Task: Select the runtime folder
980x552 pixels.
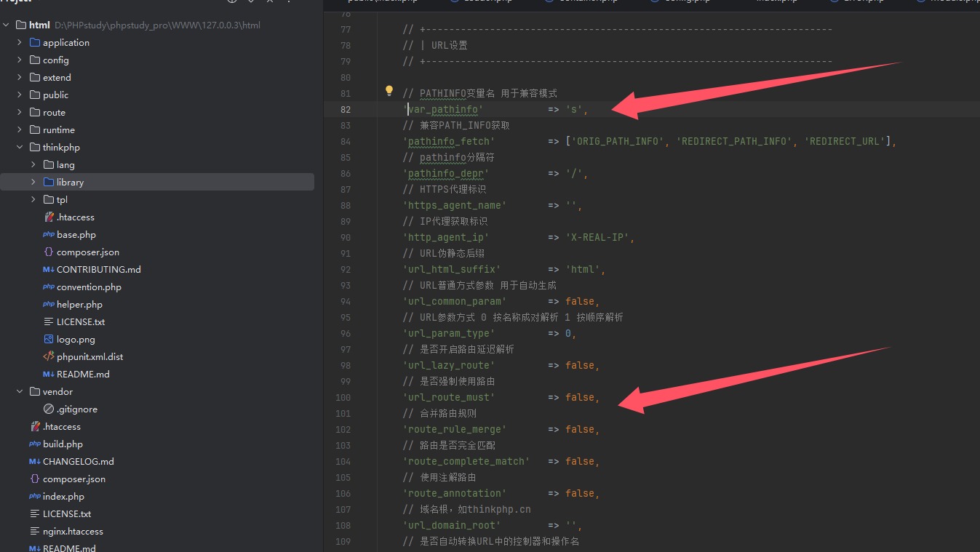Action: 58,129
